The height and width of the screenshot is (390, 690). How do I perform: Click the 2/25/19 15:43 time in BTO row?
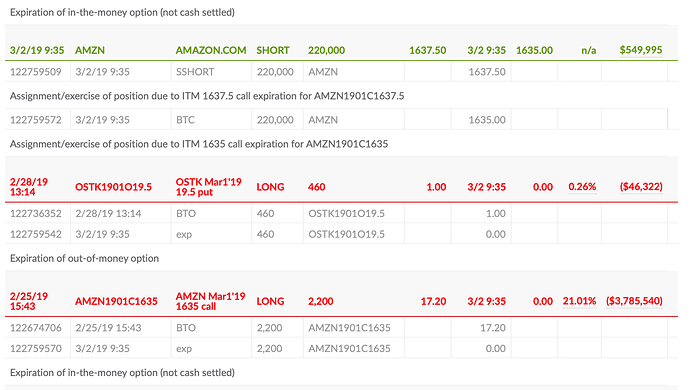tap(108, 328)
